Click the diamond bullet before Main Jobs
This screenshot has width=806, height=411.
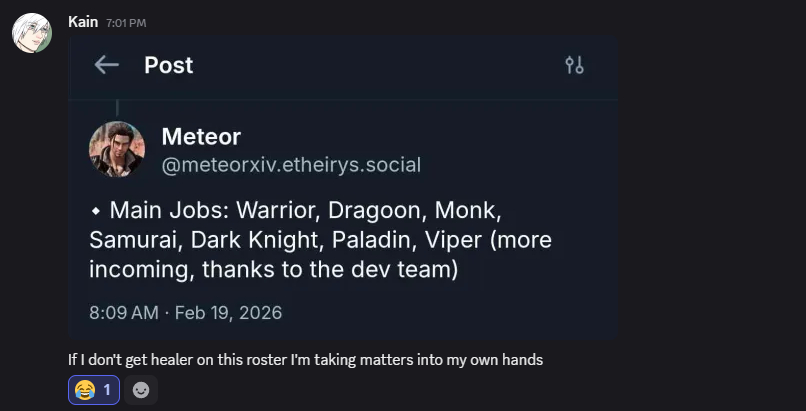(x=95, y=212)
